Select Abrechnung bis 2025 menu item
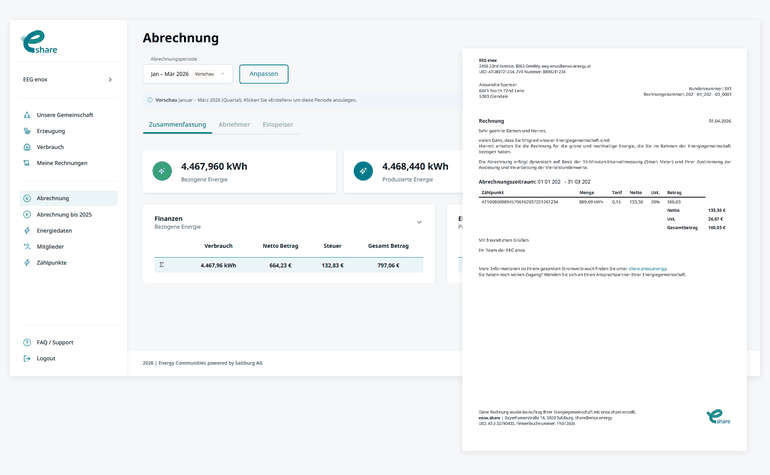 point(64,215)
